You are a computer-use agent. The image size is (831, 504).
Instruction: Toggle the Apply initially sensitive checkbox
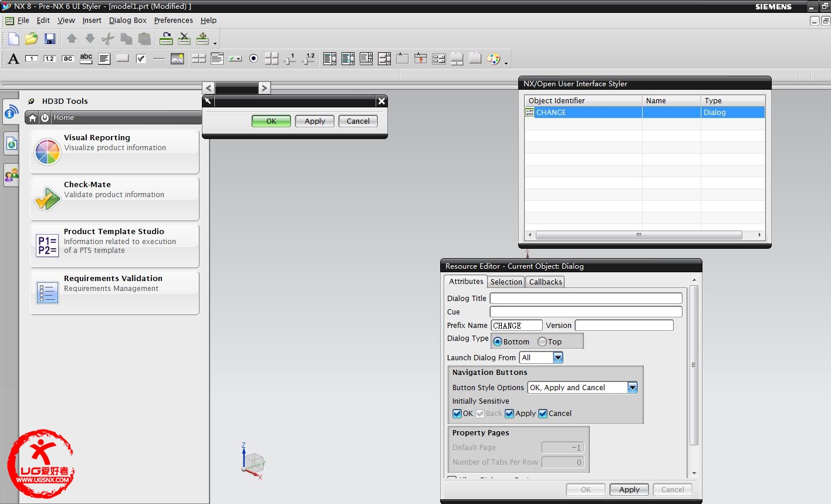pos(509,414)
